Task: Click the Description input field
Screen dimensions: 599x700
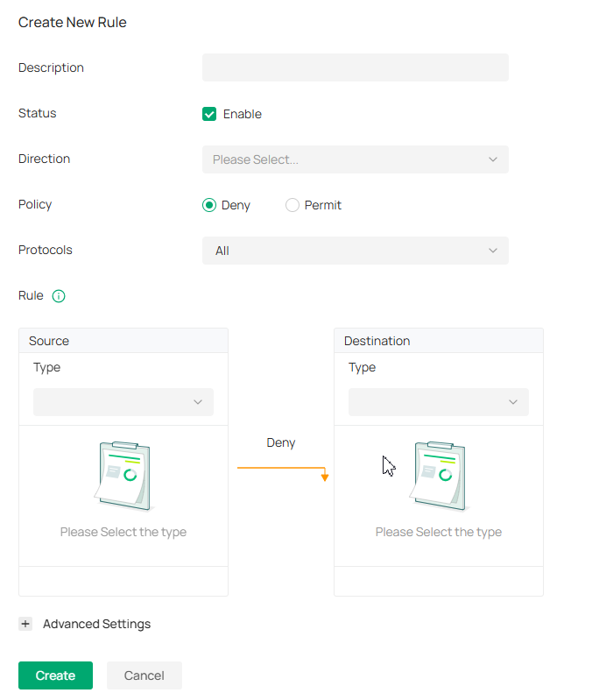Action: [x=356, y=67]
